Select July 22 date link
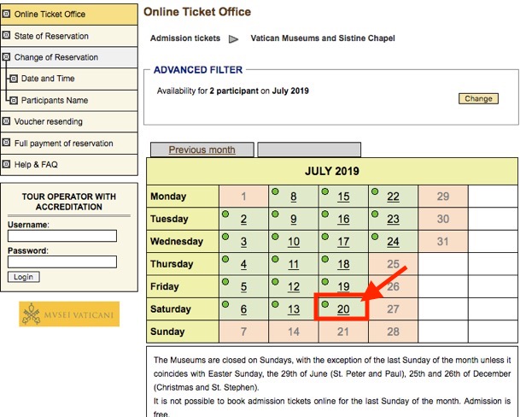 pos(393,197)
